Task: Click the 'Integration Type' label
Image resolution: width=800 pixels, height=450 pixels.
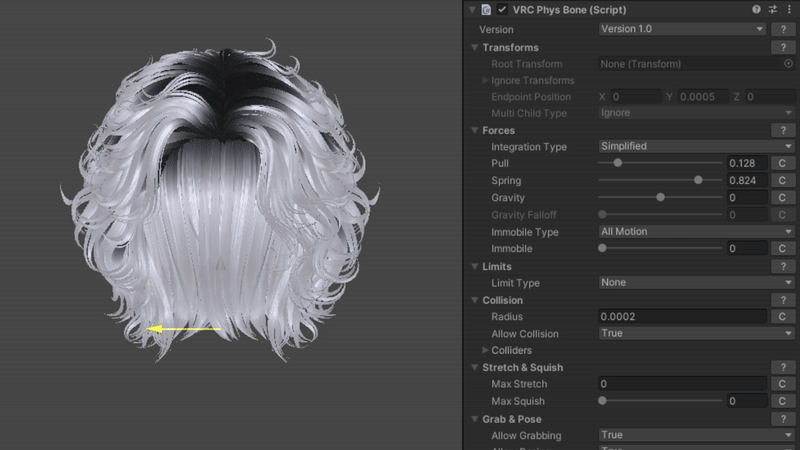Action: 529,147
